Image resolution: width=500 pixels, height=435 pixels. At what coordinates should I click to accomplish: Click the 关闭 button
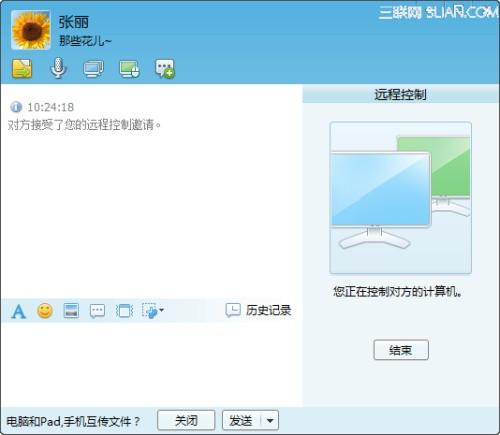pos(186,421)
